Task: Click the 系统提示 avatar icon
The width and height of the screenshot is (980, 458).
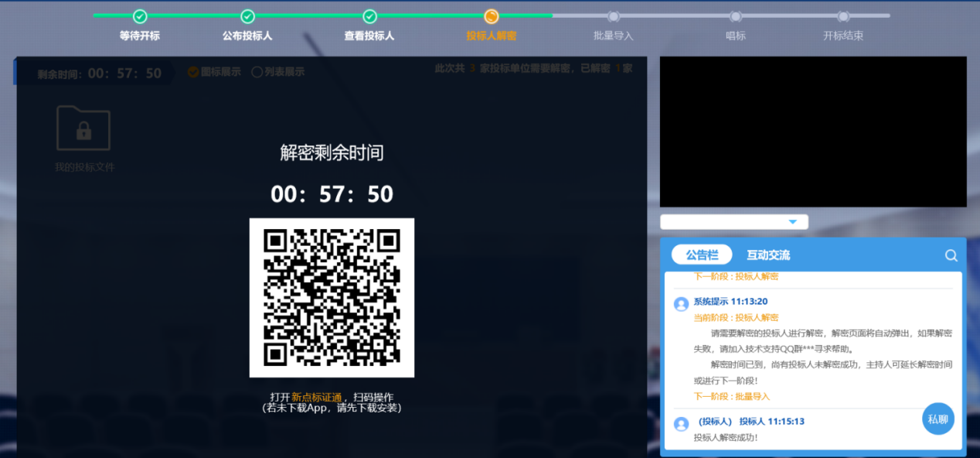Action: click(x=681, y=304)
